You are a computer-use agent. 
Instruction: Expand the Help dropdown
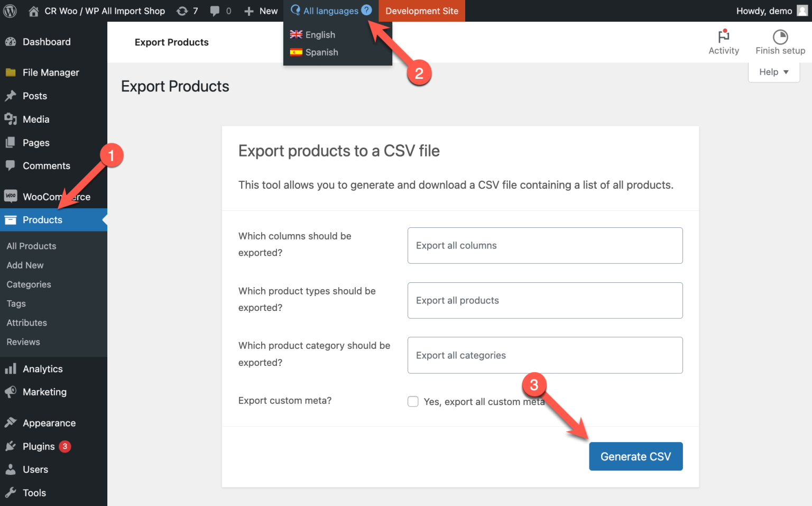(773, 72)
